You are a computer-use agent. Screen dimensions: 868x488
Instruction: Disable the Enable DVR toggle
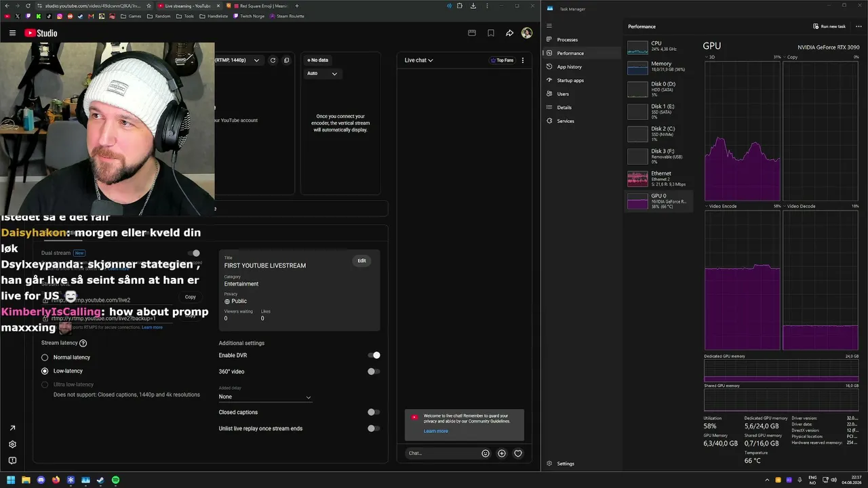point(374,355)
